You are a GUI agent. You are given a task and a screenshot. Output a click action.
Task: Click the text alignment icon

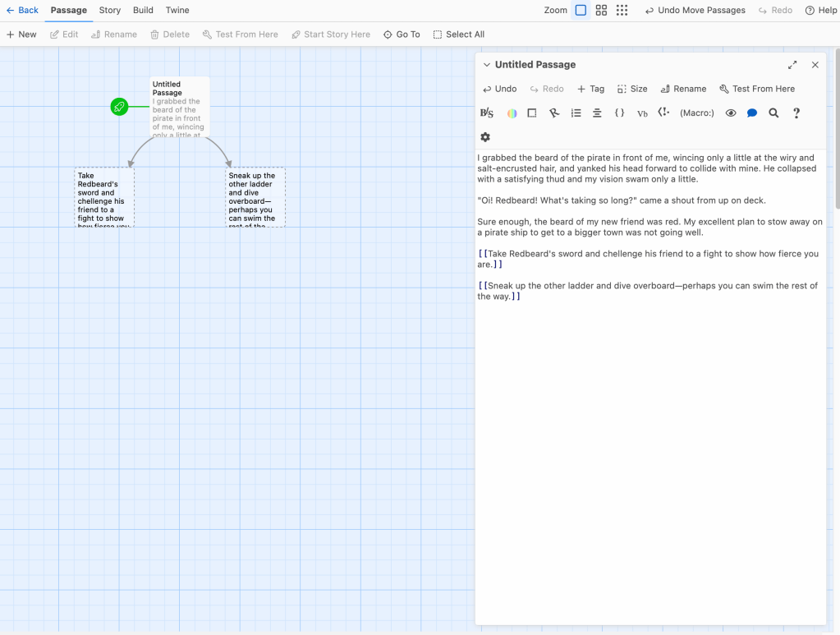point(597,113)
